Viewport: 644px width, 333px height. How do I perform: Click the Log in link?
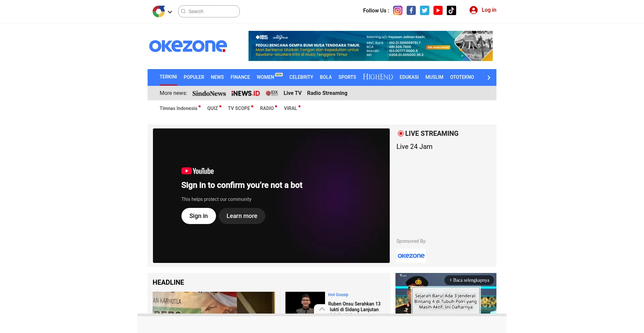pyautogui.click(x=489, y=10)
